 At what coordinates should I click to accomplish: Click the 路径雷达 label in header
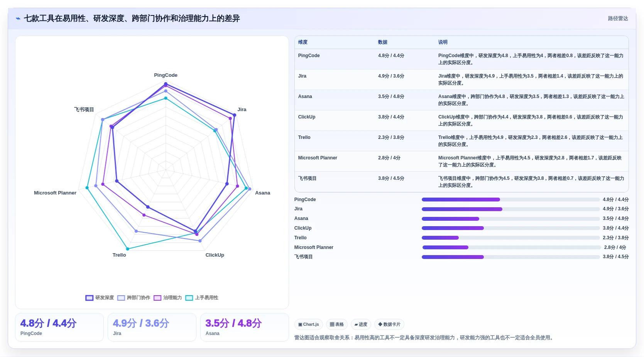(x=618, y=19)
